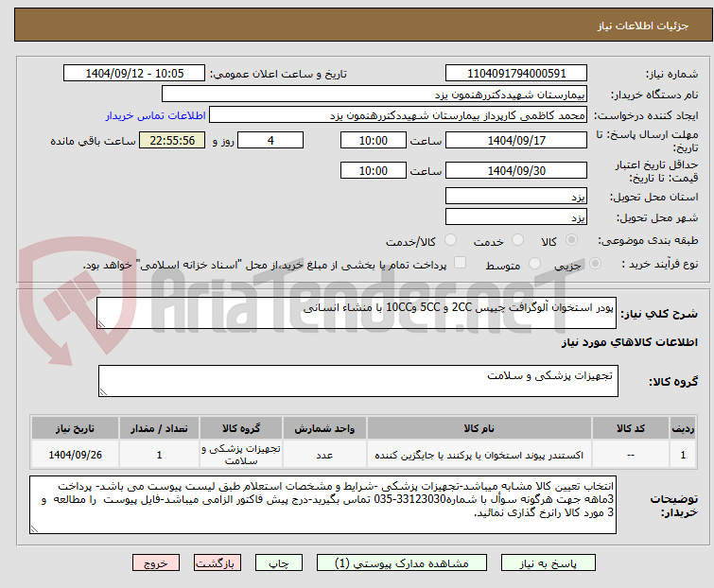Click the price validity date 1404/09/30 field
The image size is (714, 588).
[x=516, y=170]
